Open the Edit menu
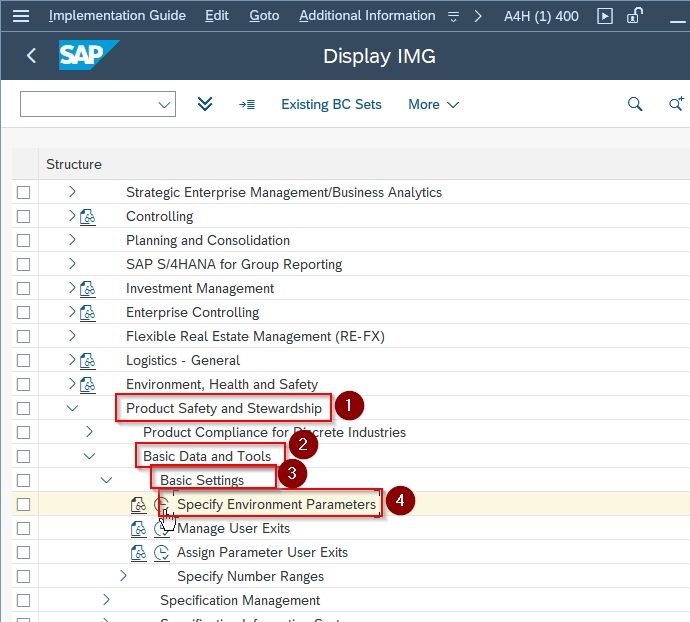Image resolution: width=690 pixels, height=622 pixels. (x=217, y=16)
